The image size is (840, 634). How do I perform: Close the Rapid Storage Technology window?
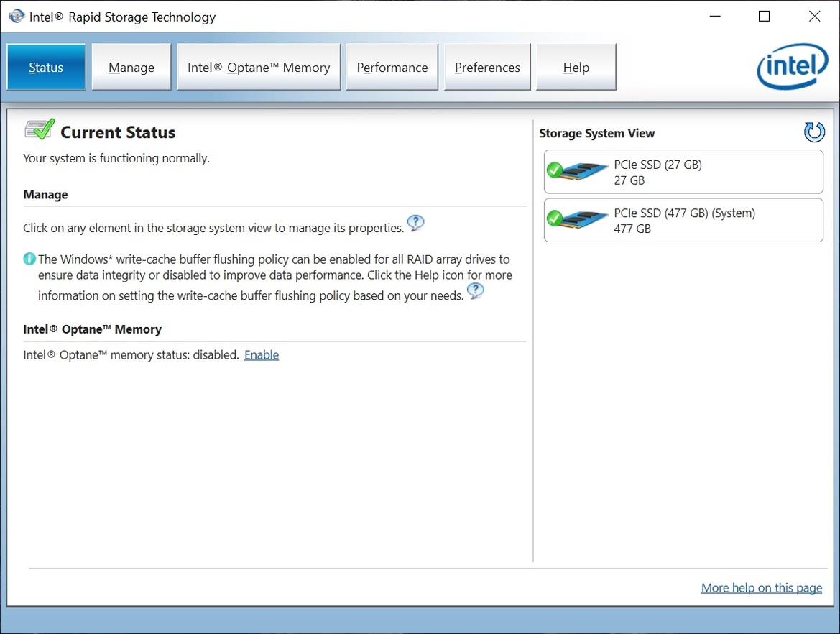[814, 16]
